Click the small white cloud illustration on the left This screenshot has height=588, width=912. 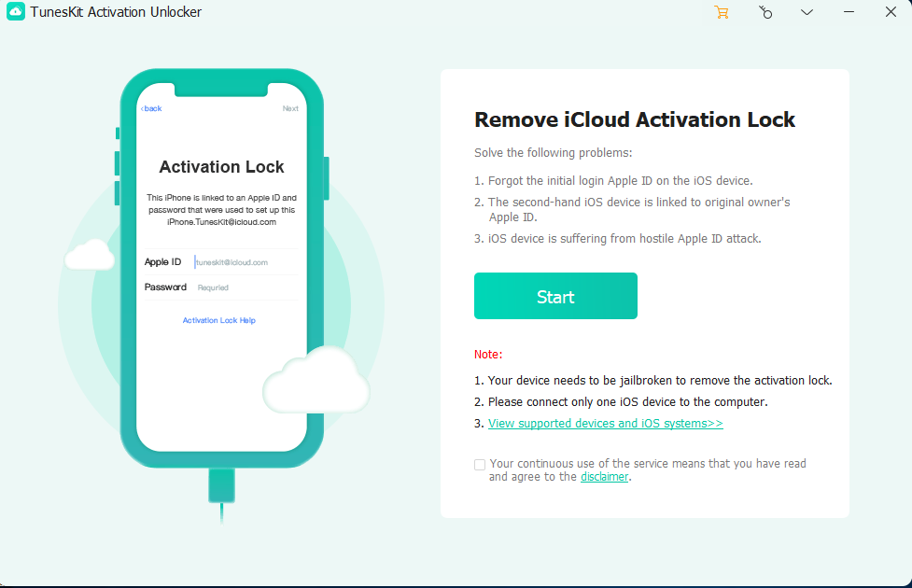pos(89,254)
